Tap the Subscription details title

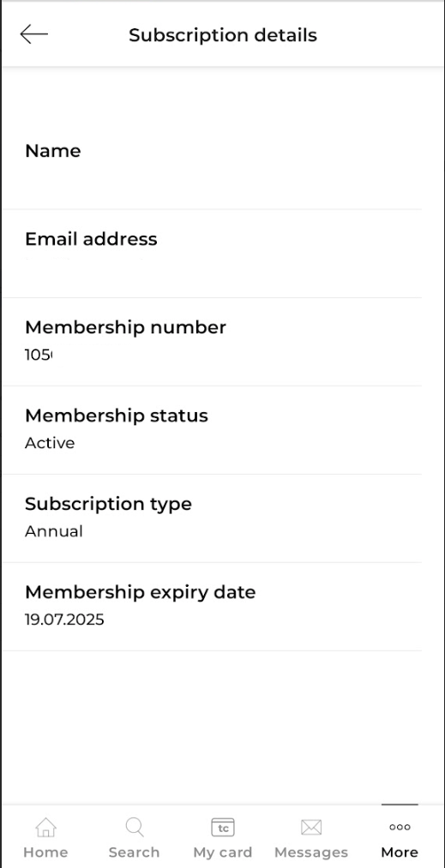pos(223,35)
